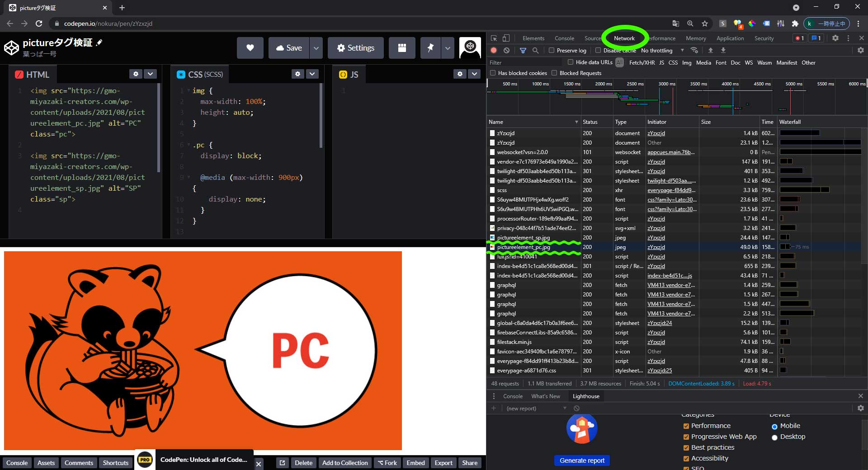Screen dimensions: 868x470
Task: Uncheck Best practices category
Action: 686,448
